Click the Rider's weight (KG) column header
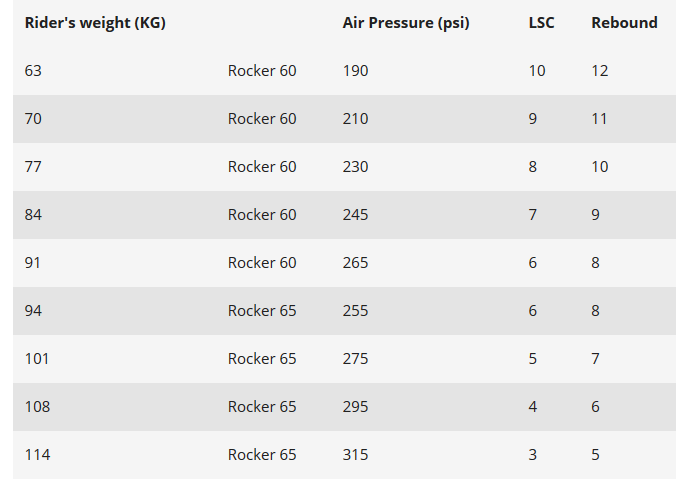 (x=95, y=23)
